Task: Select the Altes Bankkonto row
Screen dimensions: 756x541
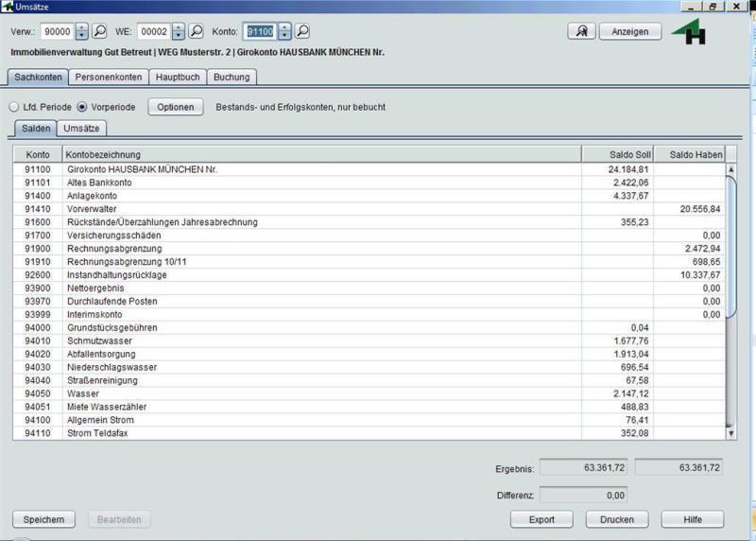Action: pos(369,183)
